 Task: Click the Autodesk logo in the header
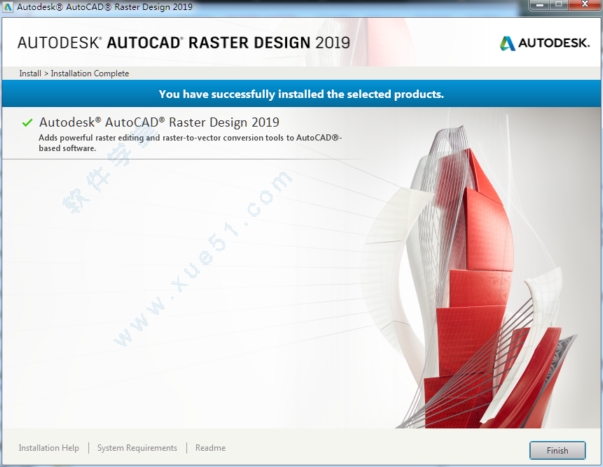[x=545, y=43]
